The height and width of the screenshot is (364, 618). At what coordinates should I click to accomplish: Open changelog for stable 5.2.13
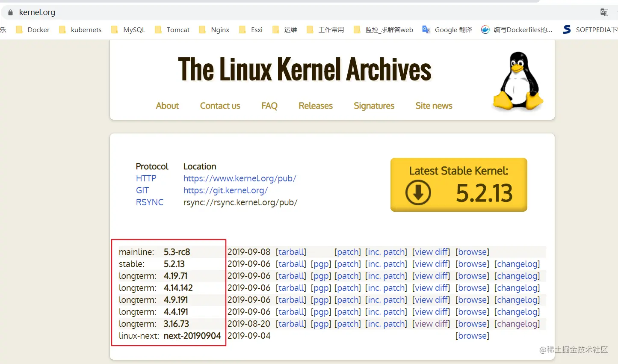517,264
